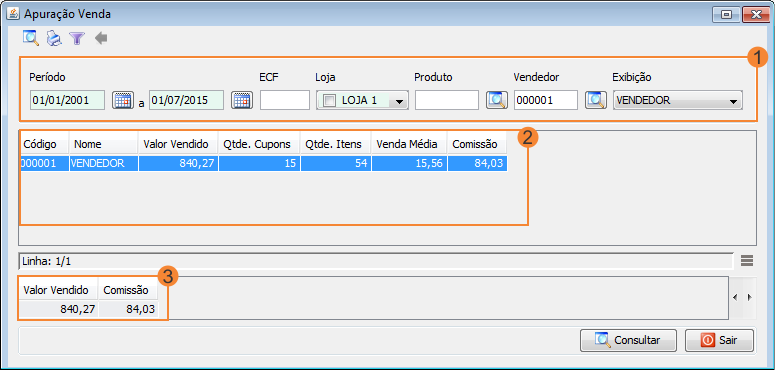Open the Produto lookup magnifier
775x370 pixels.
(496, 100)
